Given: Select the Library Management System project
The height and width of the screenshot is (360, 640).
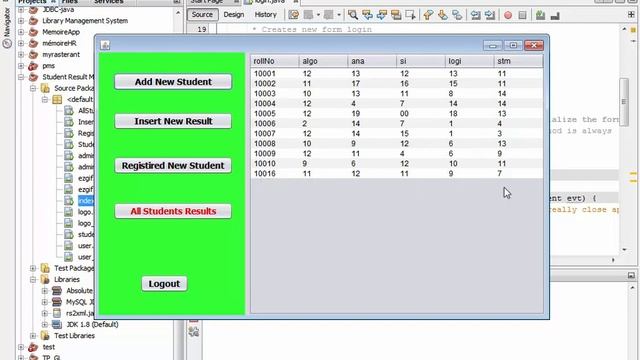Looking at the screenshot, I should [x=85, y=21].
